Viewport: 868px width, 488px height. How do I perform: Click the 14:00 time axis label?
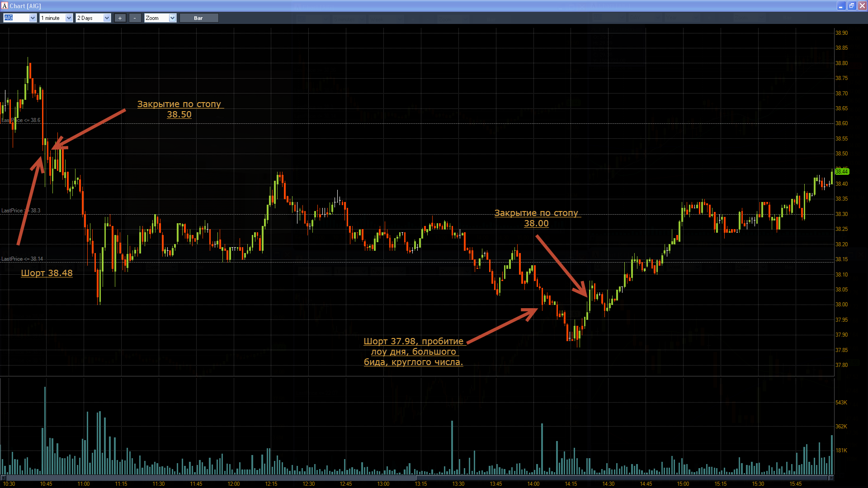pyautogui.click(x=533, y=484)
